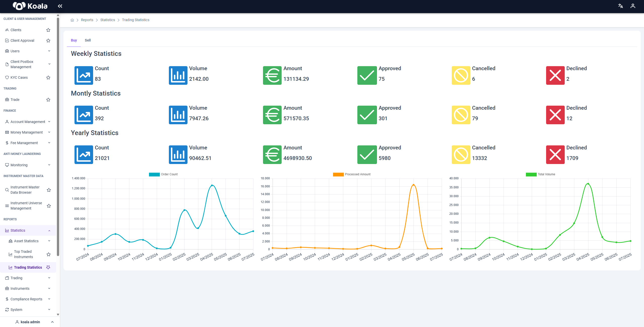This screenshot has width=644, height=327.
Task: Switch to the Sell tab
Action: pos(88,40)
